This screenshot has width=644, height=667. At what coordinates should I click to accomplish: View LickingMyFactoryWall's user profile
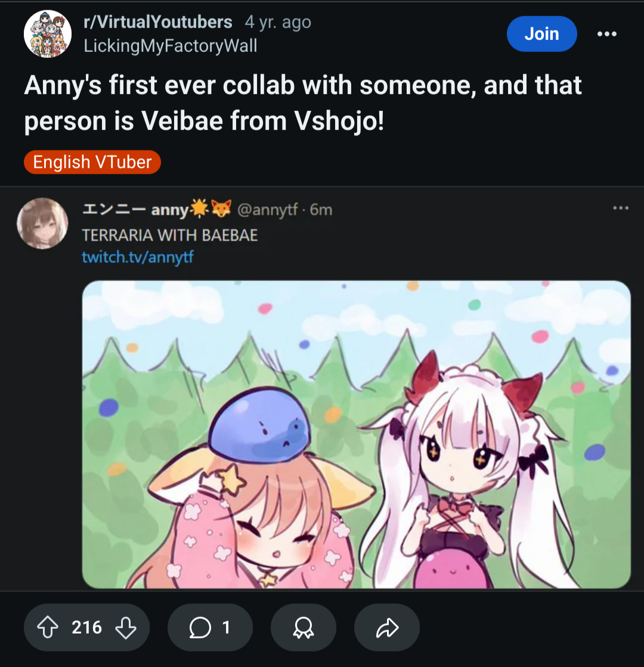click(171, 45)
